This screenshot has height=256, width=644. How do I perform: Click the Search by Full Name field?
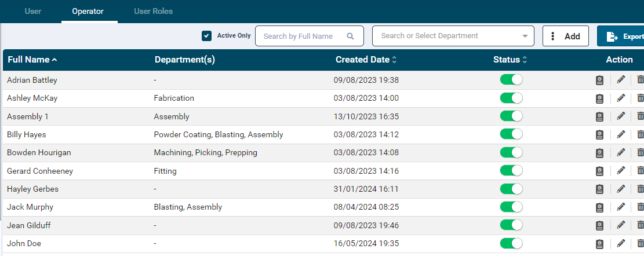pos(303,36)
